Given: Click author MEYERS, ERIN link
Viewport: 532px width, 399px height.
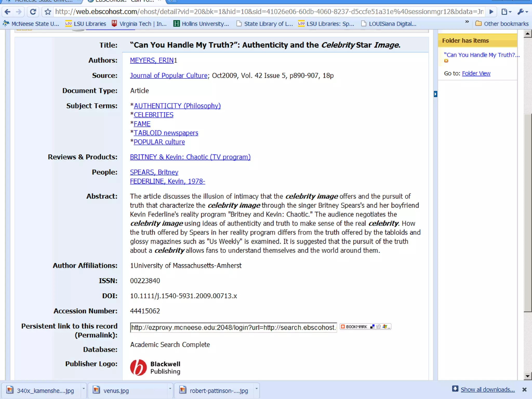Looking at the screenshot, I should 152,61.
